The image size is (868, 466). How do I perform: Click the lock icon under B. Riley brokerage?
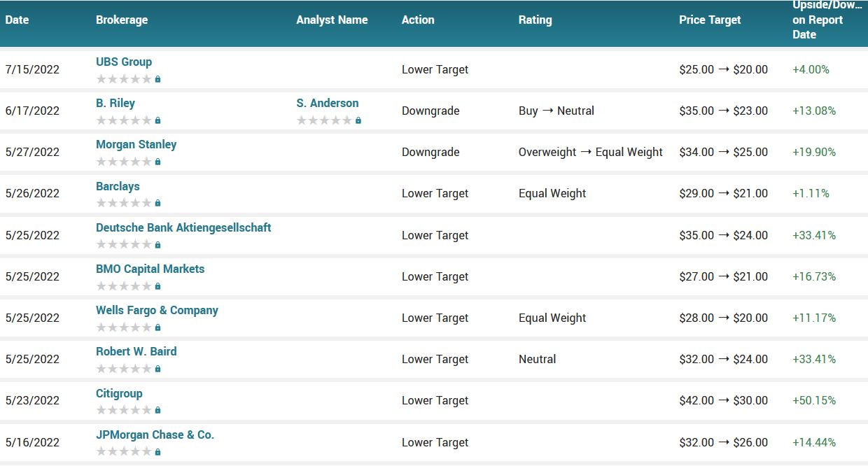click(157, 120)
